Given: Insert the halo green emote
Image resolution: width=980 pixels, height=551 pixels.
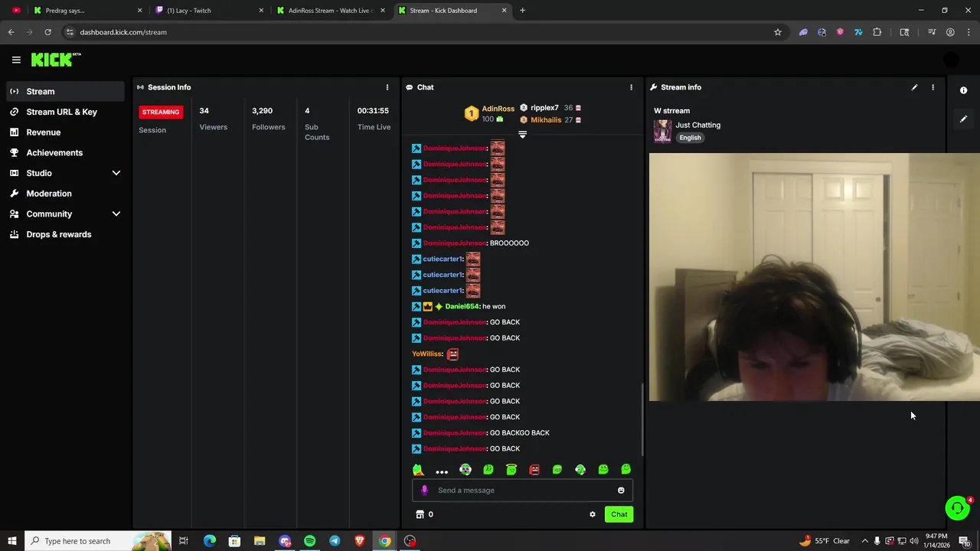Looking at the screenshot, I should coord(511,470).
